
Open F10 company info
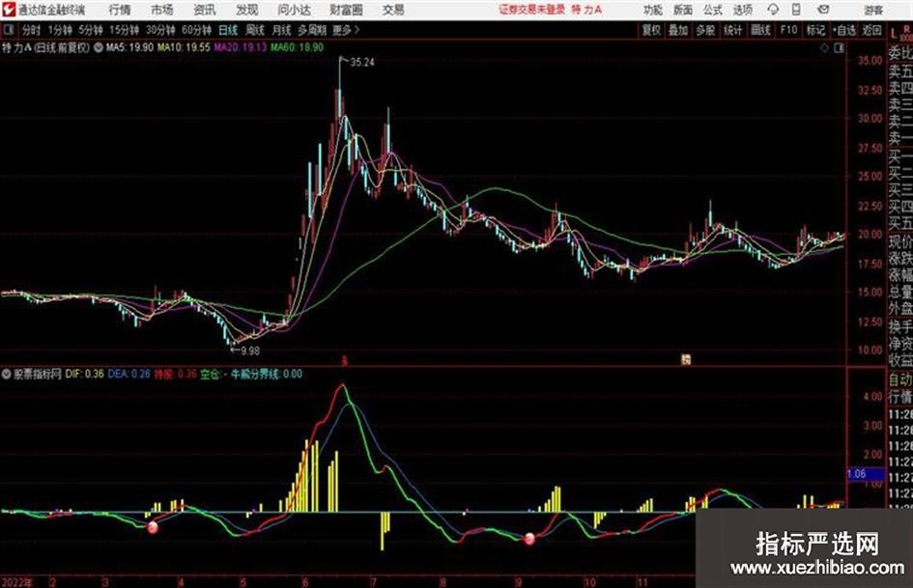click(x=789, y=30)
